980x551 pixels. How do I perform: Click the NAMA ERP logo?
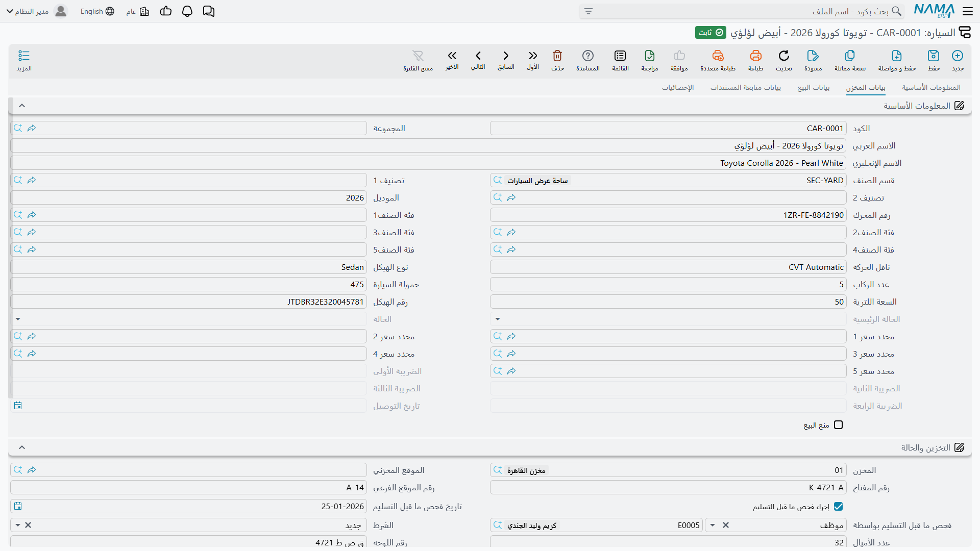934,11
